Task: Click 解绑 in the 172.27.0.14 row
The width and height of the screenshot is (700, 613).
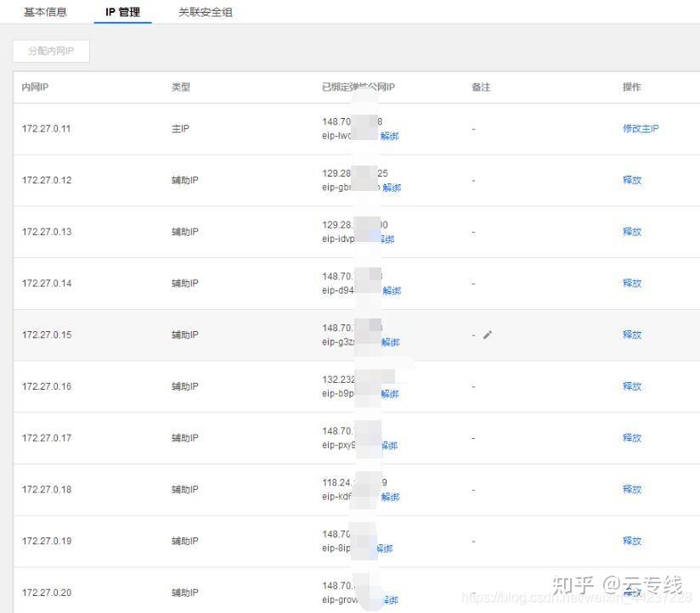Action: point(392,290)
